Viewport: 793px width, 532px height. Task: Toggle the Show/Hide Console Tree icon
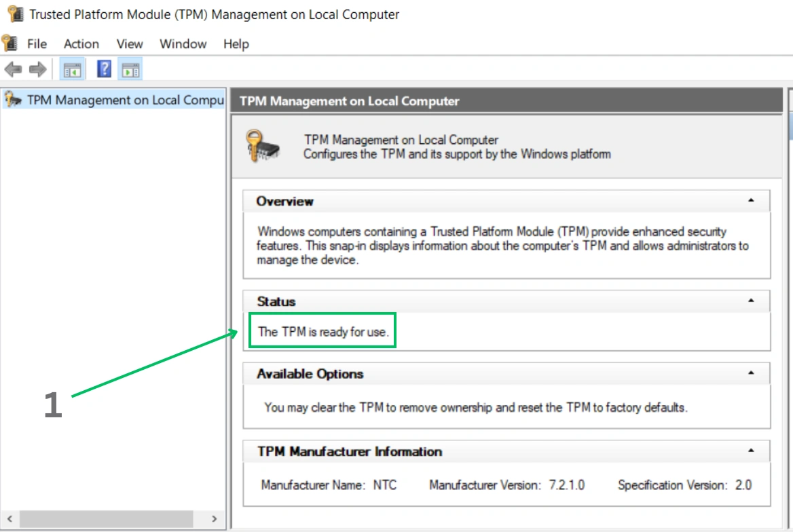(73, 69)
